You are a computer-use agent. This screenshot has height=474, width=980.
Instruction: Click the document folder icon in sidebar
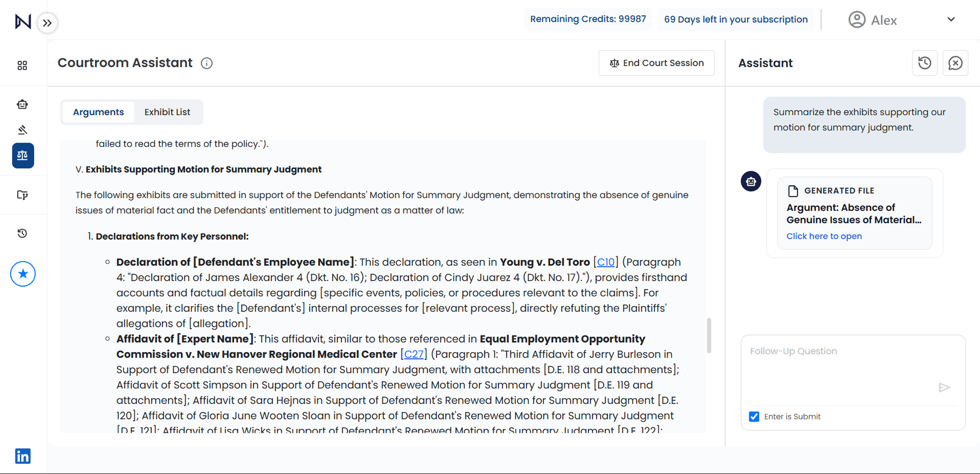point(22,195)
